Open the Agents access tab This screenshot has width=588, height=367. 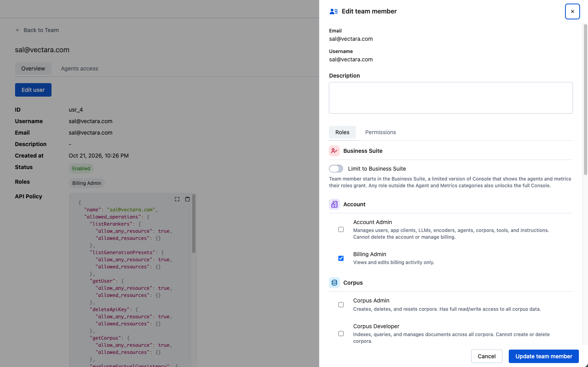pos(79,68)
